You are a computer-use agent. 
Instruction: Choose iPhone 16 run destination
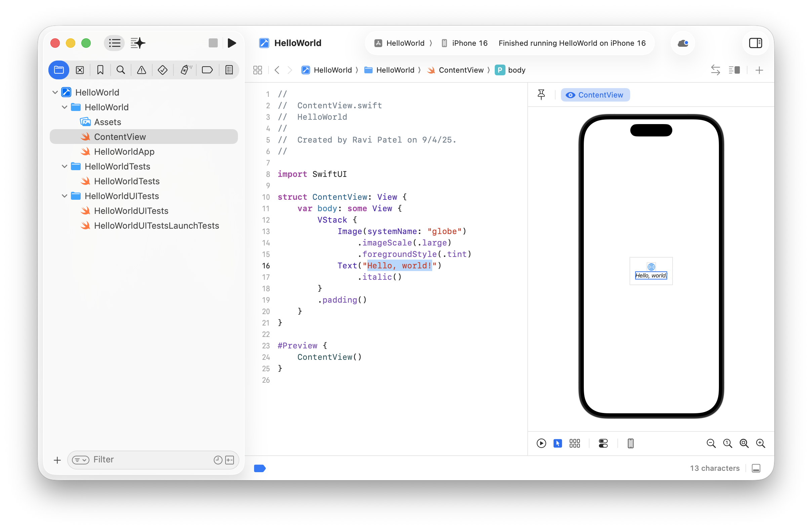tap(464, 43)
